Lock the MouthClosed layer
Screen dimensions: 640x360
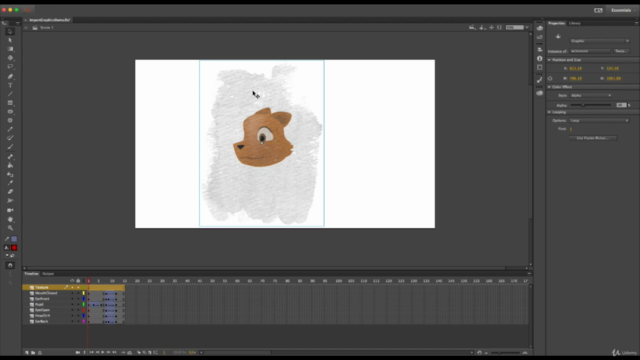click(78, 293)
